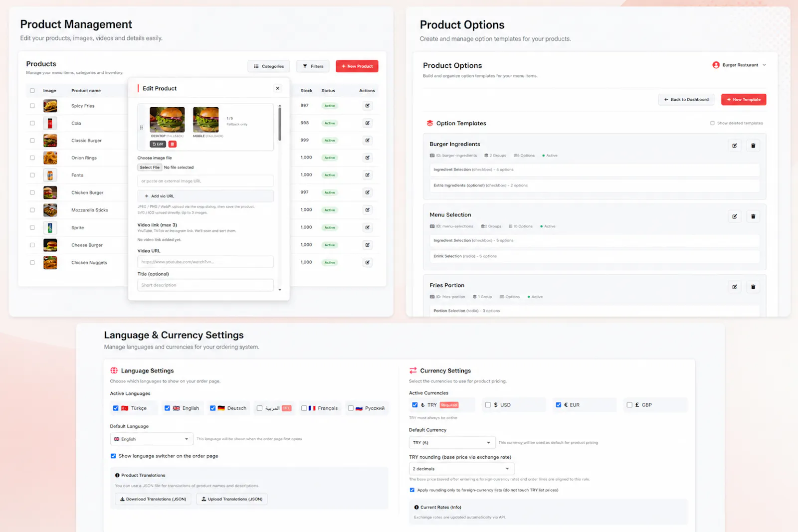Viewport: 798px width, 532px height.
Task: Delete the Burger Ingredients template
Action: [753, 146]
